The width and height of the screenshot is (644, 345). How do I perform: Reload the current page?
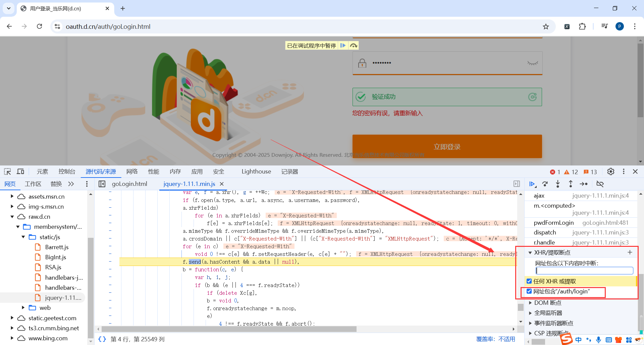39,26
